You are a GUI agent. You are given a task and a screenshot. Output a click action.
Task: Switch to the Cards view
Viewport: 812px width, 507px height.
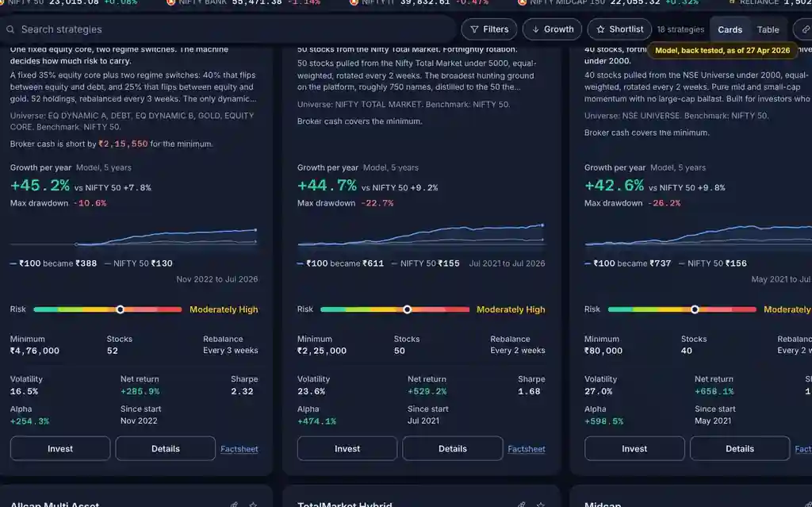[730, 29]
